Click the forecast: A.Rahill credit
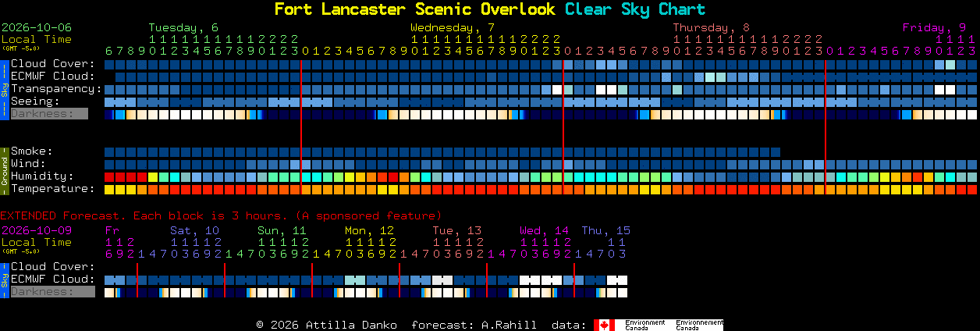 tap(474, 325)
